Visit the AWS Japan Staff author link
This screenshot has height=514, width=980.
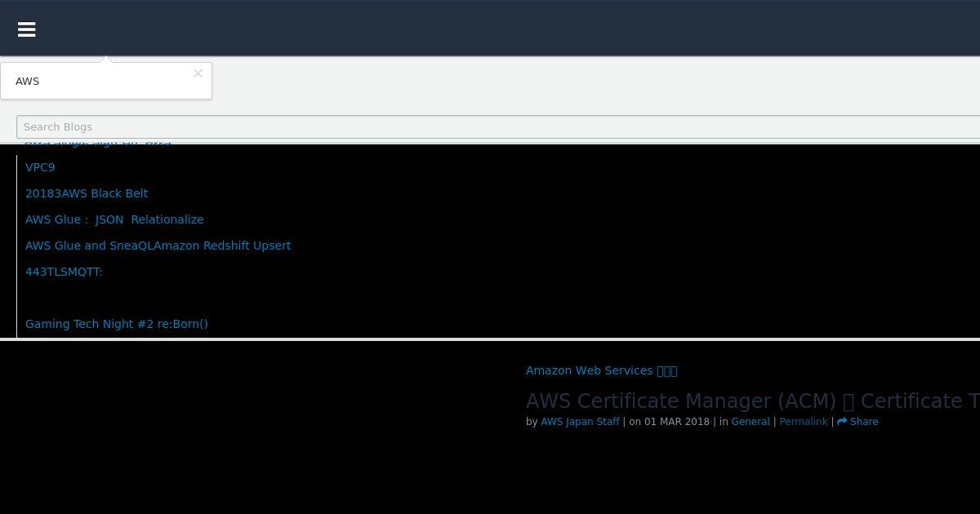(580, 422)
